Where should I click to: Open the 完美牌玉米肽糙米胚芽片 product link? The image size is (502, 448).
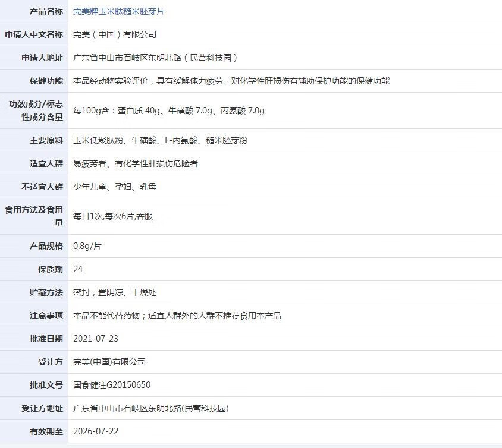pyautogui.click(x=119, y=11)
